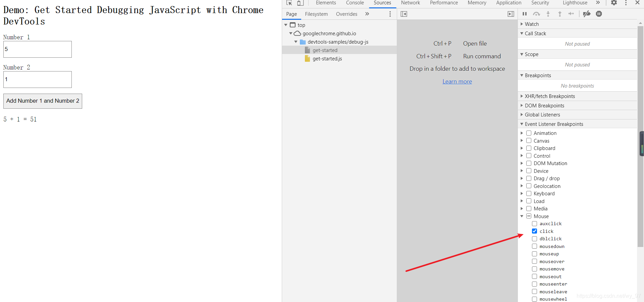The height and width of the screenshot is (302, 644).
Task: Focus the Number 2 input field
Action: pos(38,80)
